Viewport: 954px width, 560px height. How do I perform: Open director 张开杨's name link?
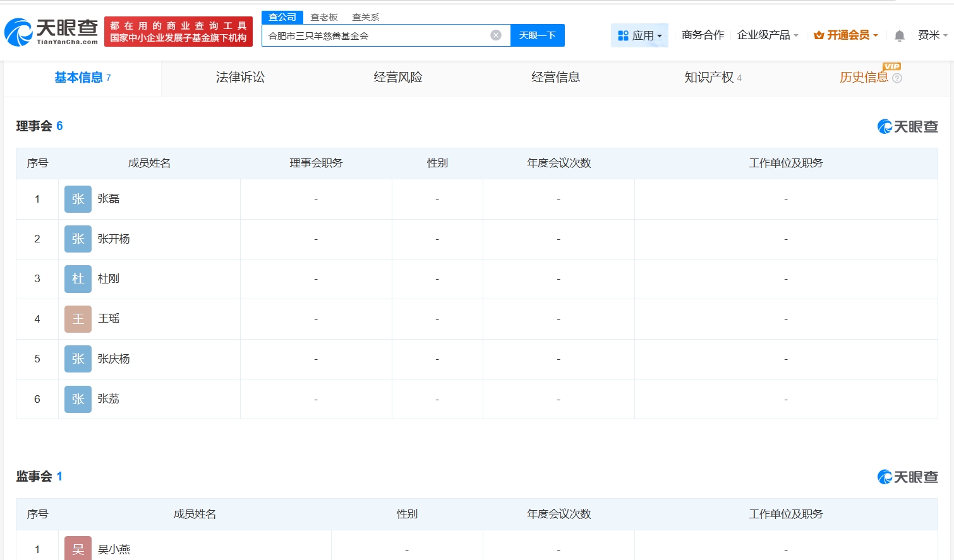114,239
